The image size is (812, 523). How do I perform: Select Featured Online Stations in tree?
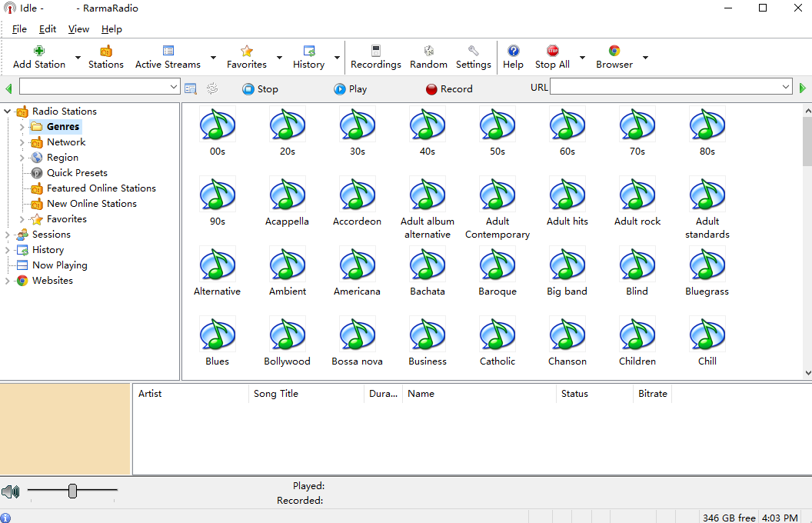[x=101, y=188]
